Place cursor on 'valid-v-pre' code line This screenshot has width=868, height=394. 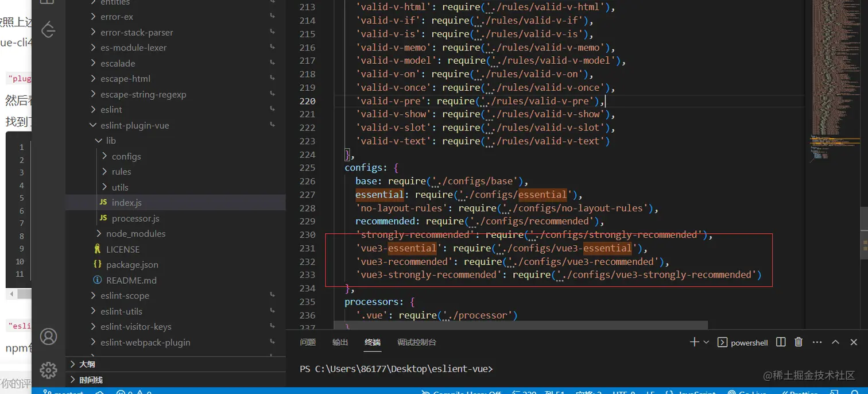point(480,101)
